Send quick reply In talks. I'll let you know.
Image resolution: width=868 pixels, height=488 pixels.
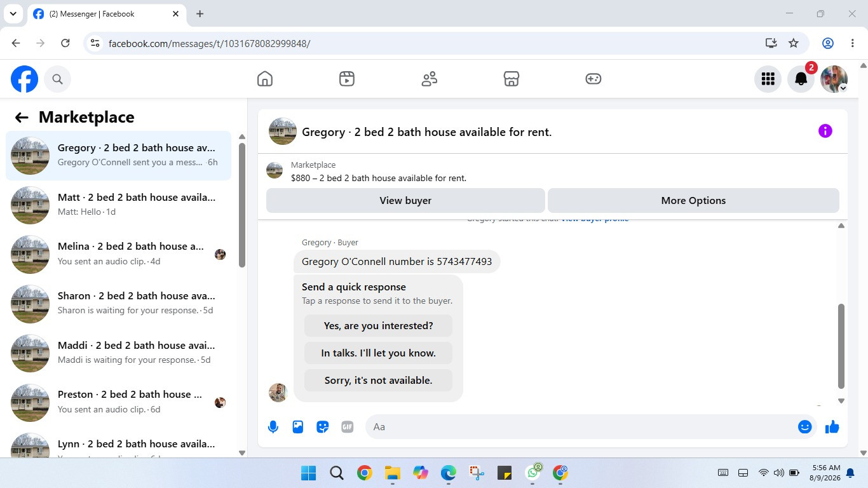pos(378,353)
